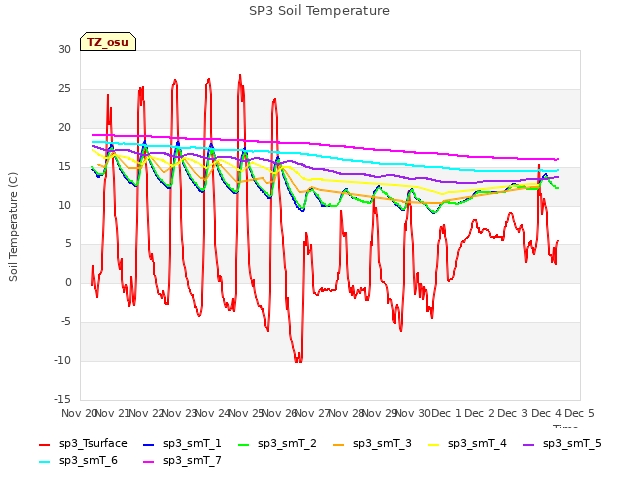Click the sp3_smT_4 legend label
Image resolution: width=640 pixels, height=480 pixels.
tap(477, 443)
